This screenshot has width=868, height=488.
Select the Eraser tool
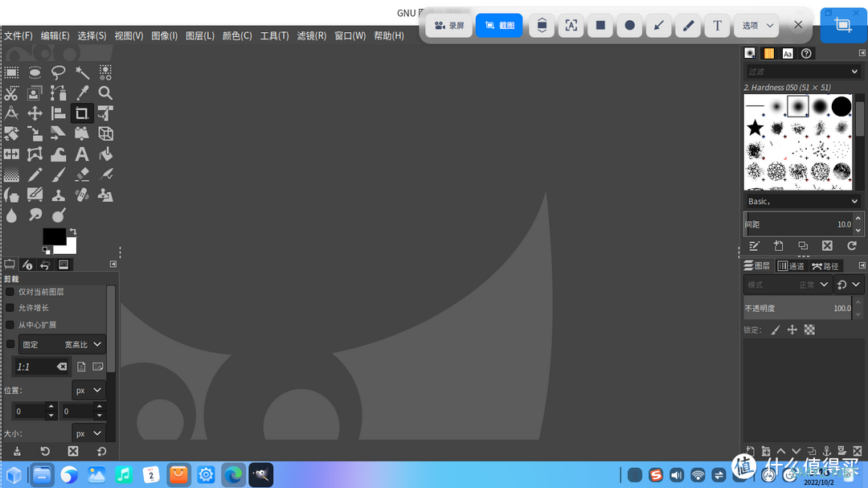[82, 175]
